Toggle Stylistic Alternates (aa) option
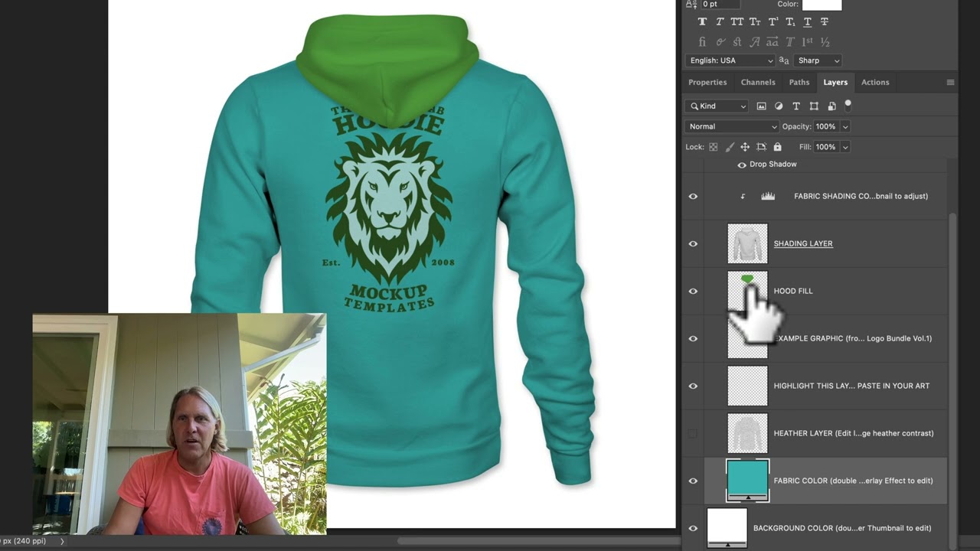Viewport: 980px width, 551px height. (x=773, y=42)
